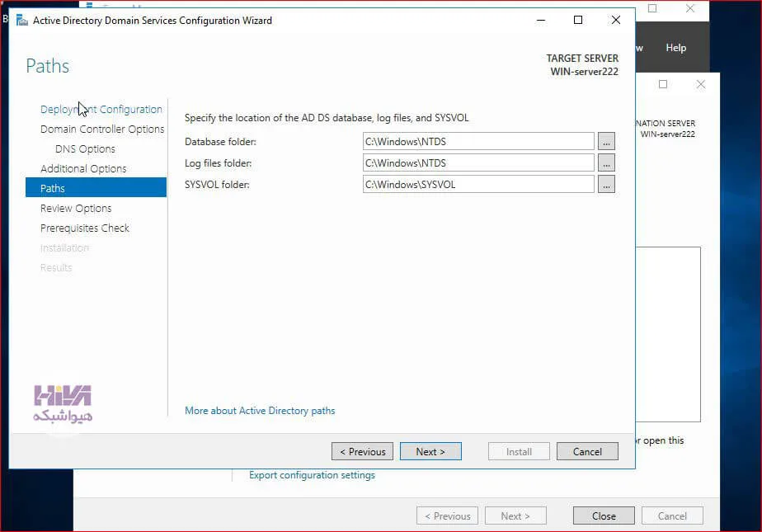This screenshot has height=532, width=762.
Task: Browse for the Log files folder location
Action: pos(606,162)
